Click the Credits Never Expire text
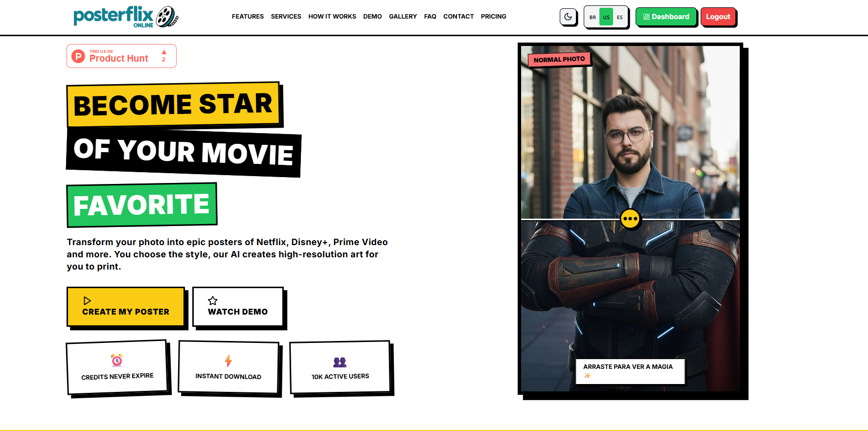The image size is (868, 431). click(x=117, y=376)
